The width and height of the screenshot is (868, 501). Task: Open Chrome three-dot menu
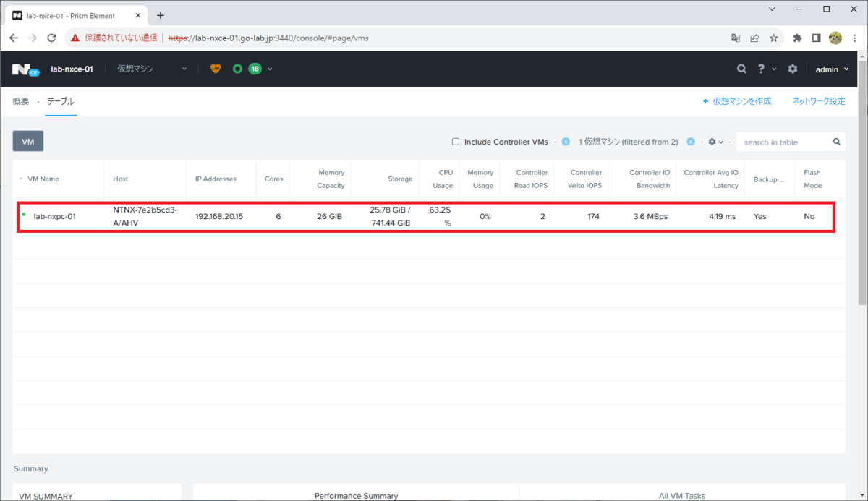pyautogui.click(x=854, y=38)
